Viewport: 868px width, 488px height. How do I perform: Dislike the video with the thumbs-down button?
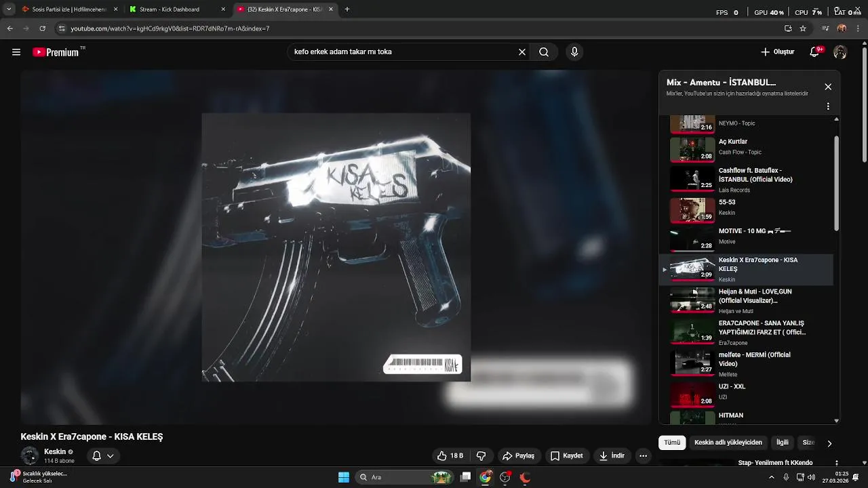coord(481,456)
